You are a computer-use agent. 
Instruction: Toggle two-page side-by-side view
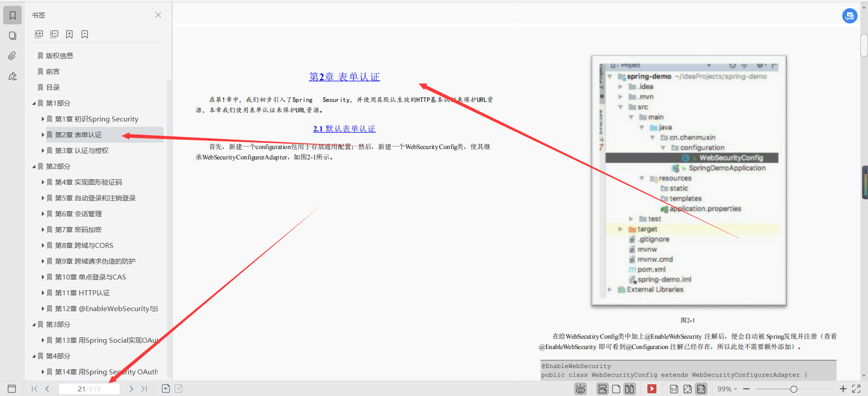tap(629, 389)
